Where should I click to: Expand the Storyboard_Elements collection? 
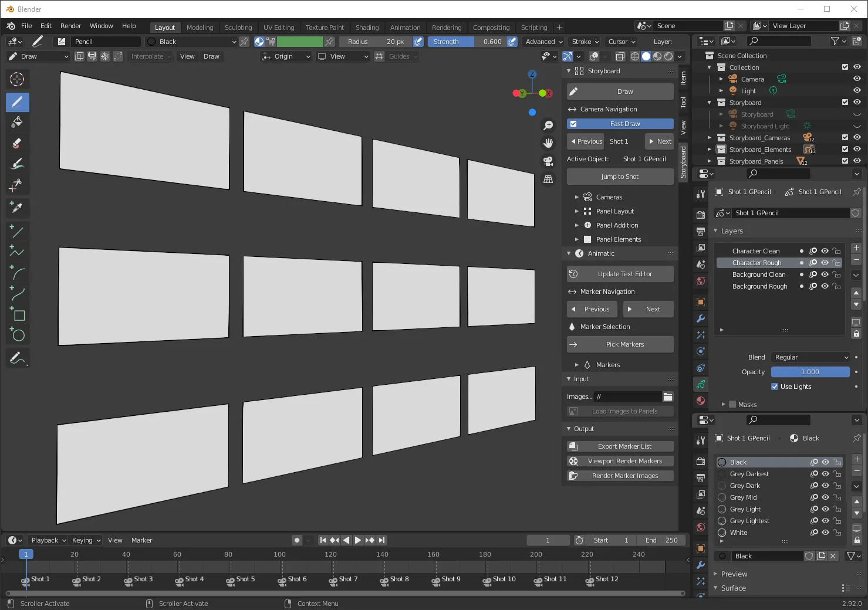tap(709, 149)
